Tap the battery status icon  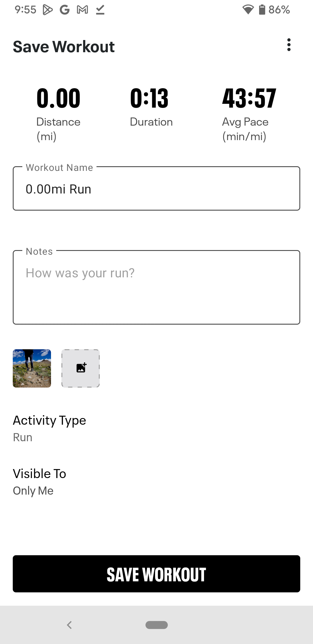[x=262, y=10]
